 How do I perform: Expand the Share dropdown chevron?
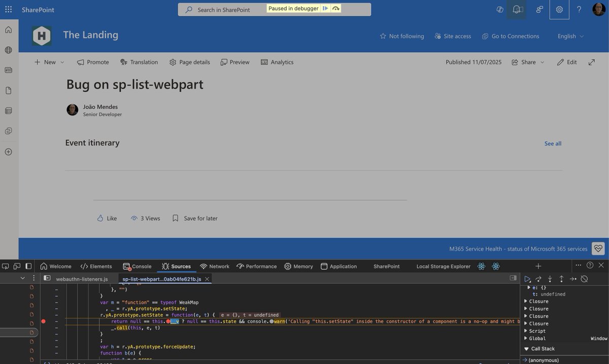(x=542, y=62)
